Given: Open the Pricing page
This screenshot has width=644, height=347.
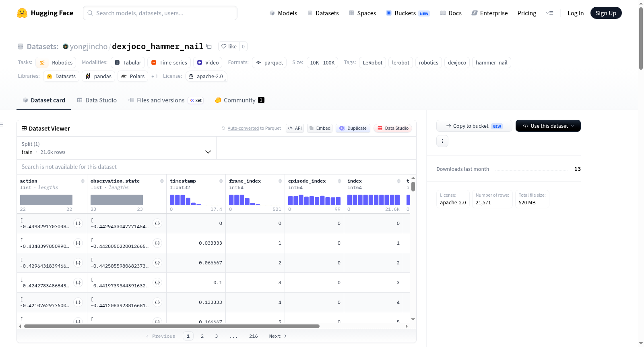Looking at the screenshot, I should [527, 13].
